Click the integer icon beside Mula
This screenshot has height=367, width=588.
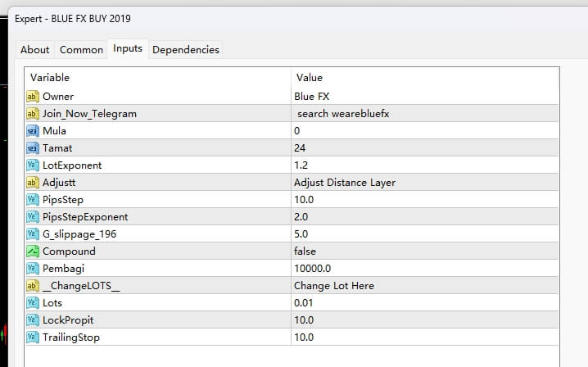tap(33, 131)
